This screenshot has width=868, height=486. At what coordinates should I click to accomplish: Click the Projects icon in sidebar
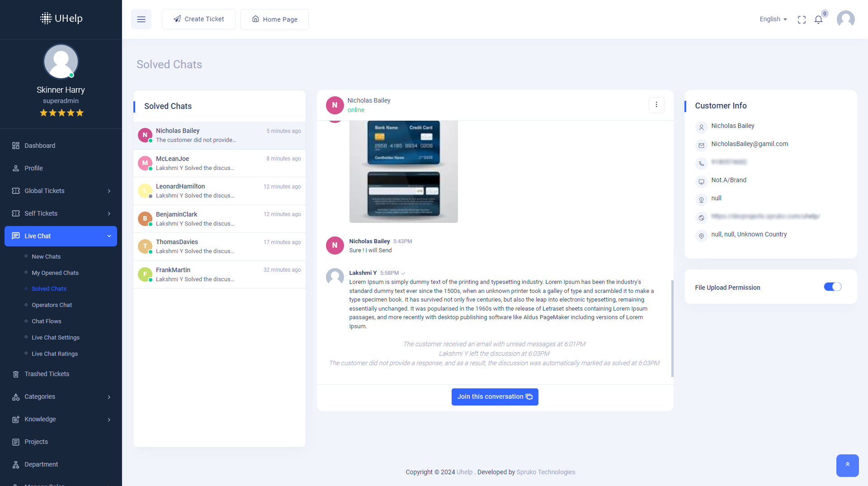[x=16, y=442]
